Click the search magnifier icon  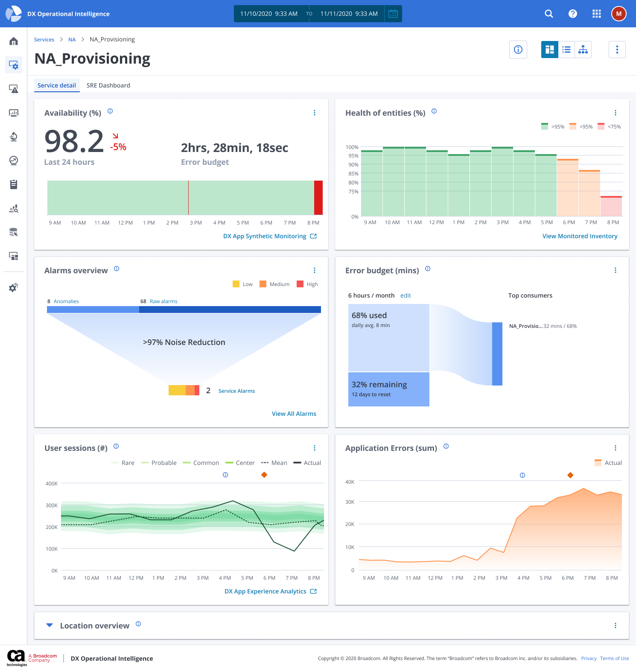549,14
